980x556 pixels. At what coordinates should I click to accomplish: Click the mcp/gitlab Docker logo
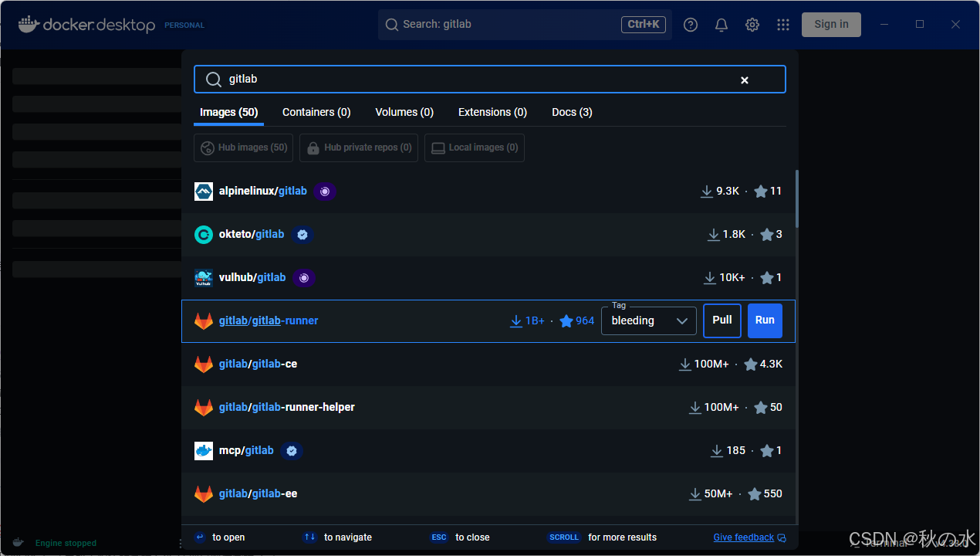tap(204, 450)
